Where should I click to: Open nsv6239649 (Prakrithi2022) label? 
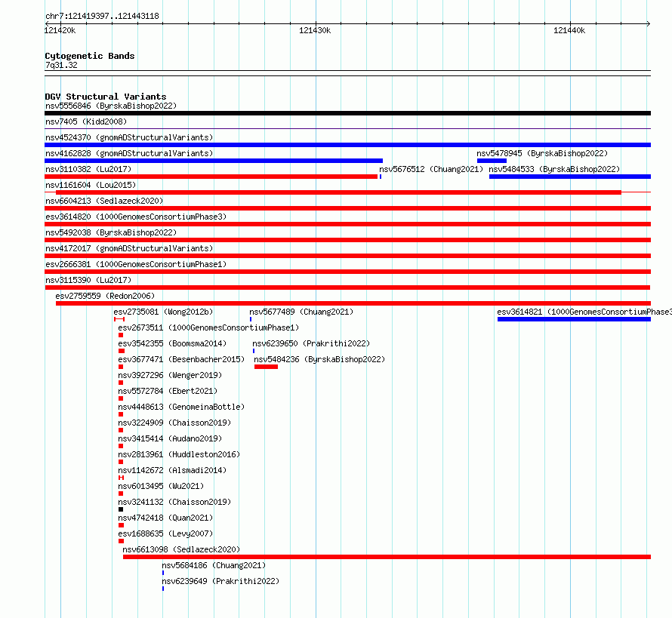coord(220,581)
